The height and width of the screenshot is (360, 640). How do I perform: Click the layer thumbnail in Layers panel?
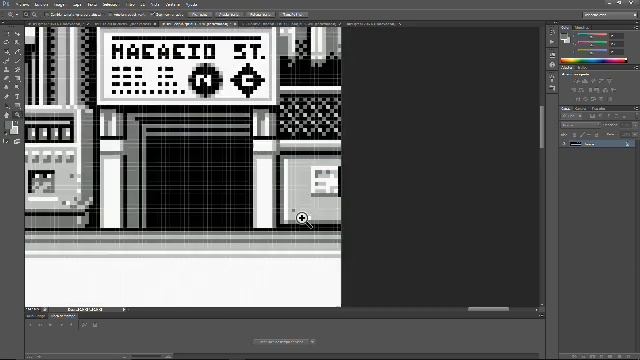tap(576, 144)
